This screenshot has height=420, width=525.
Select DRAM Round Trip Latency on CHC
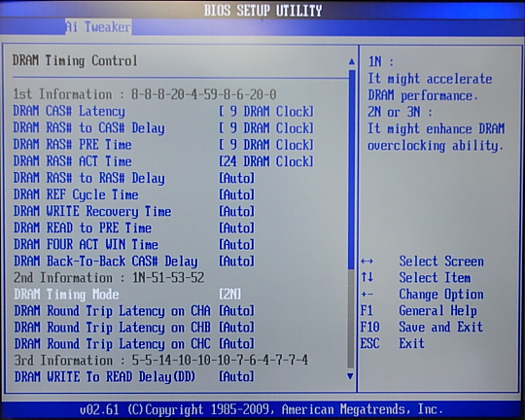click(x=134, y=344)
